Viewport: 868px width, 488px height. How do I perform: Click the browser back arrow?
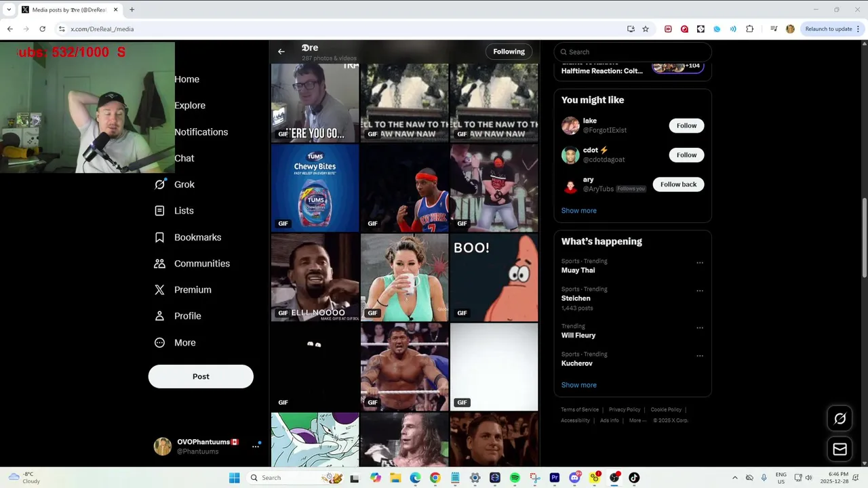(10, 29)
